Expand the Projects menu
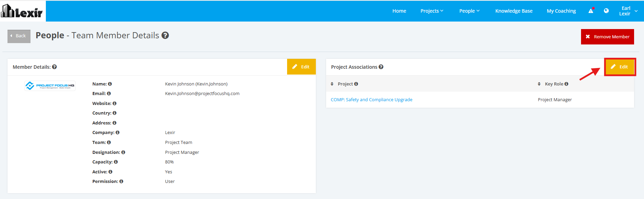Screen dimensions: 644x199 (432, 11)
